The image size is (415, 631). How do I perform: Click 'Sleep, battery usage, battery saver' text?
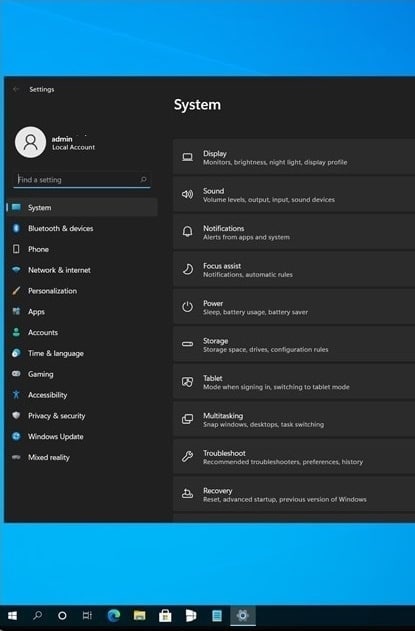pos(256,312)
